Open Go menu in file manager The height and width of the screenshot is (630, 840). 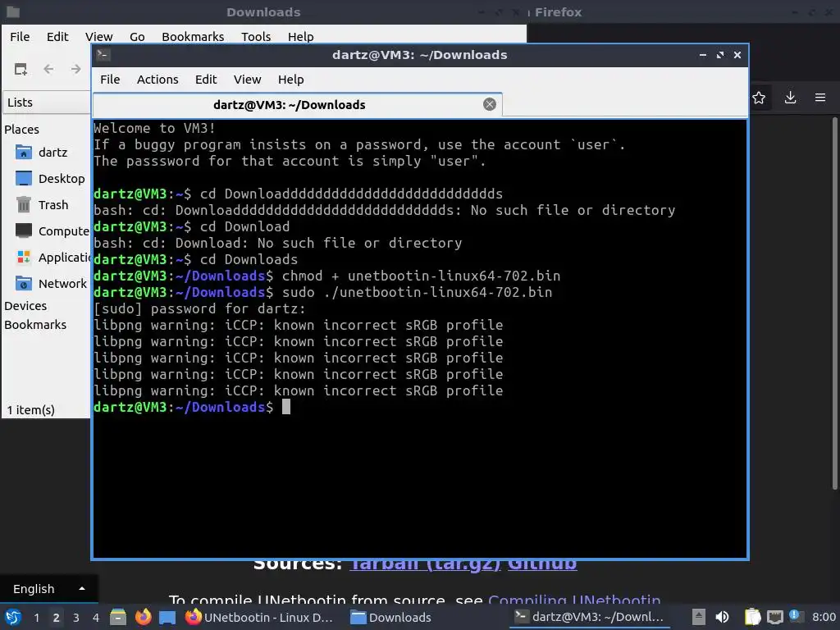click(x=137, y=36)
